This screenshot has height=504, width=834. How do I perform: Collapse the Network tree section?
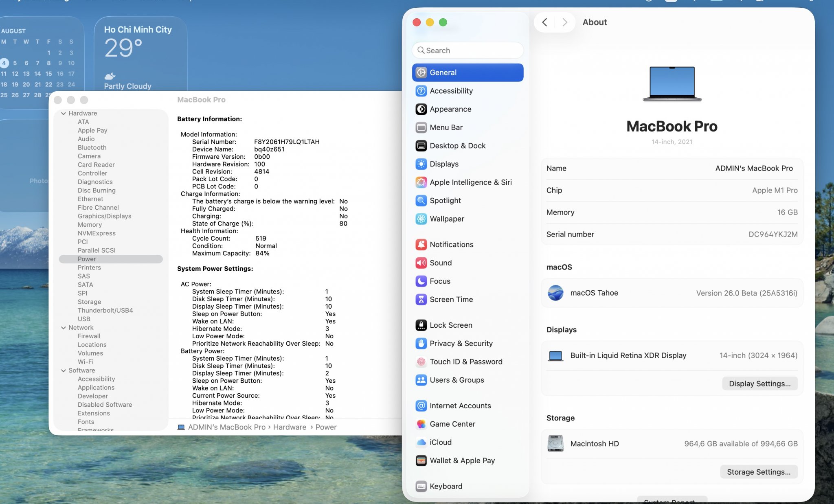(64, 328)
